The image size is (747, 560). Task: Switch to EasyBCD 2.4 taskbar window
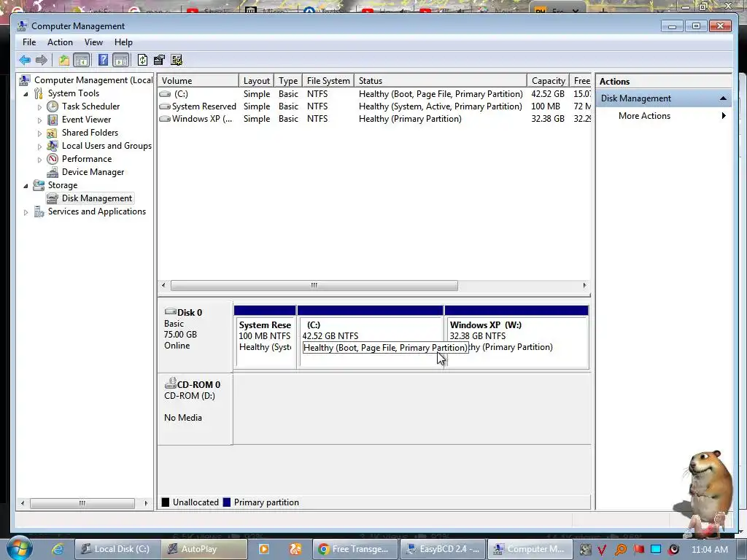pyautogui.click(x=443, y=549)
